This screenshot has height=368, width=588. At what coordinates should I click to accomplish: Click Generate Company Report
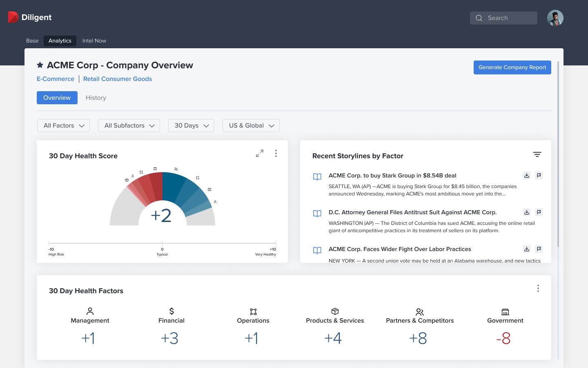coord(512,67)
